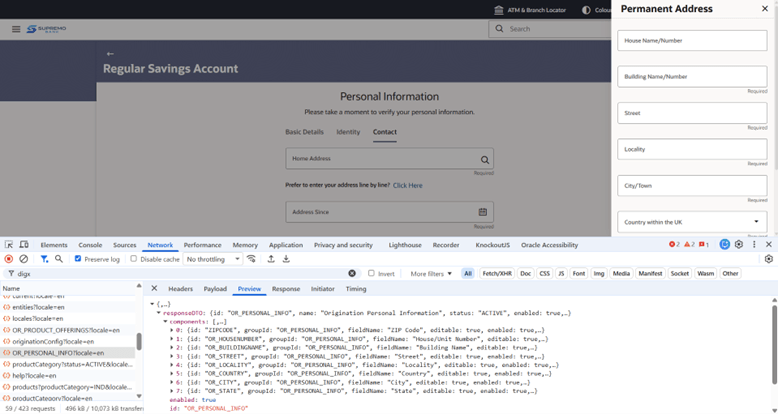
Task: Expand component 7 OR_STATE entry
Action: pos(172,391)
